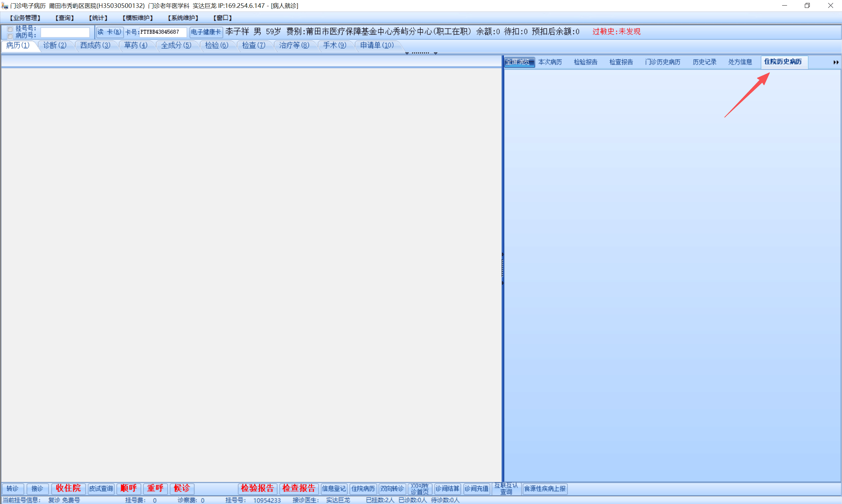Click left collapse triangle under tab strip
This screenshot has height=504, width=842.
coord(407,53)
